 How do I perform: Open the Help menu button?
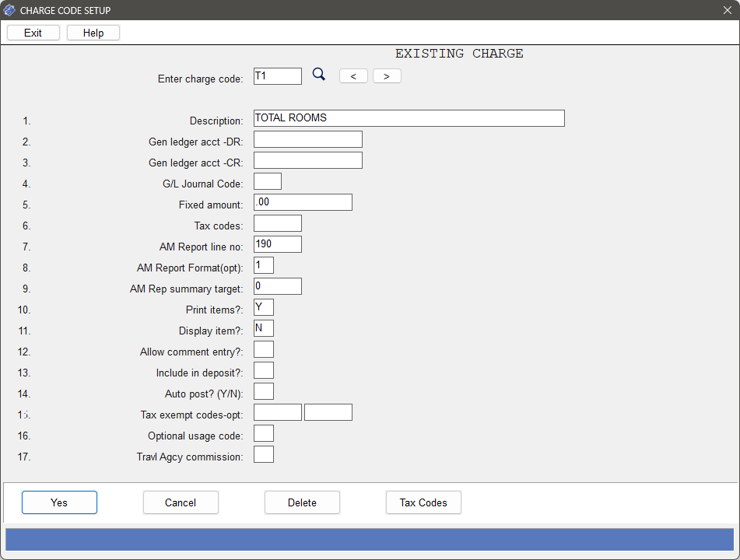coord(93,33)
